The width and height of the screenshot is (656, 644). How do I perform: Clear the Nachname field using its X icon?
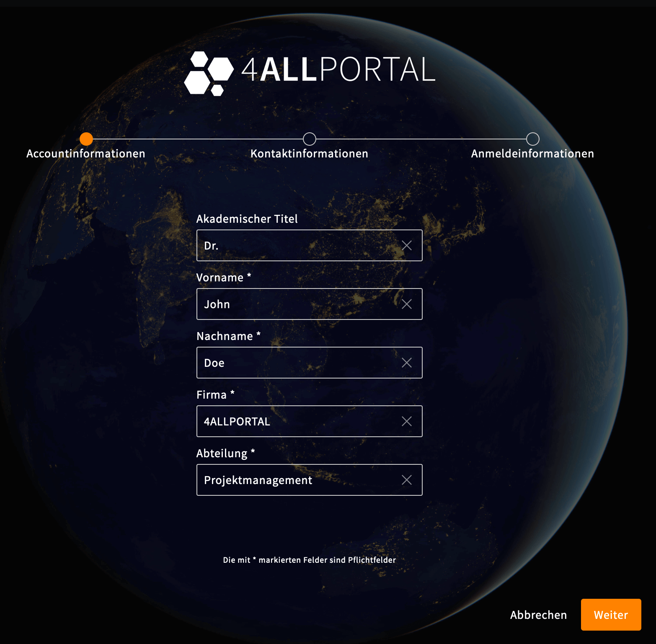tap(407, 363)
